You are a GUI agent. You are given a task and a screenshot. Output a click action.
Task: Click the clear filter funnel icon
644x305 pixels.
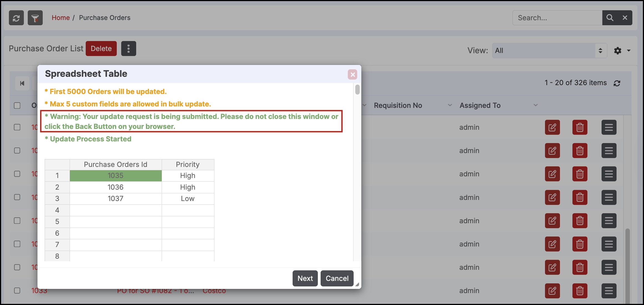[x=35, y=18]
